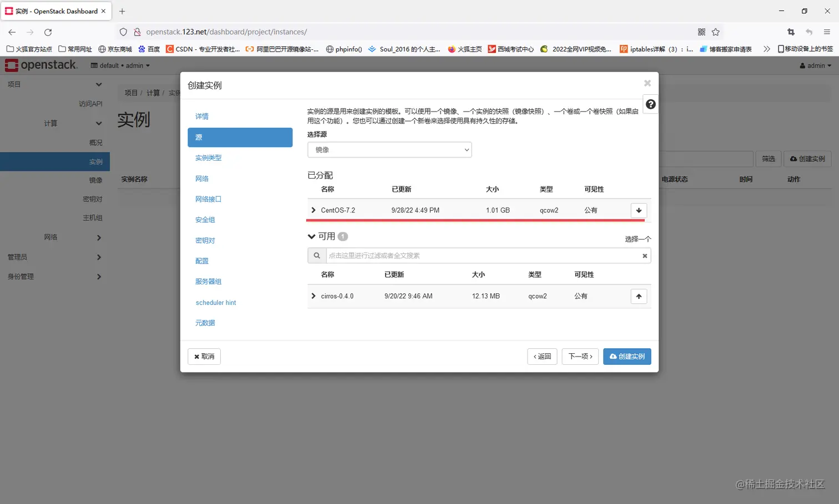
Task: Open the admin user menu at top right
Action: pyautogui.click(x=814, y=65)
